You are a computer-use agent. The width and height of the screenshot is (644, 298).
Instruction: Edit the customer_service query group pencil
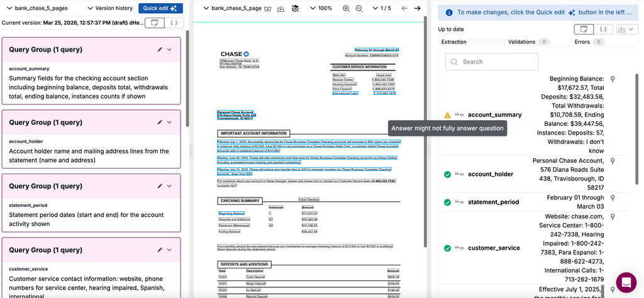[160, 250]
